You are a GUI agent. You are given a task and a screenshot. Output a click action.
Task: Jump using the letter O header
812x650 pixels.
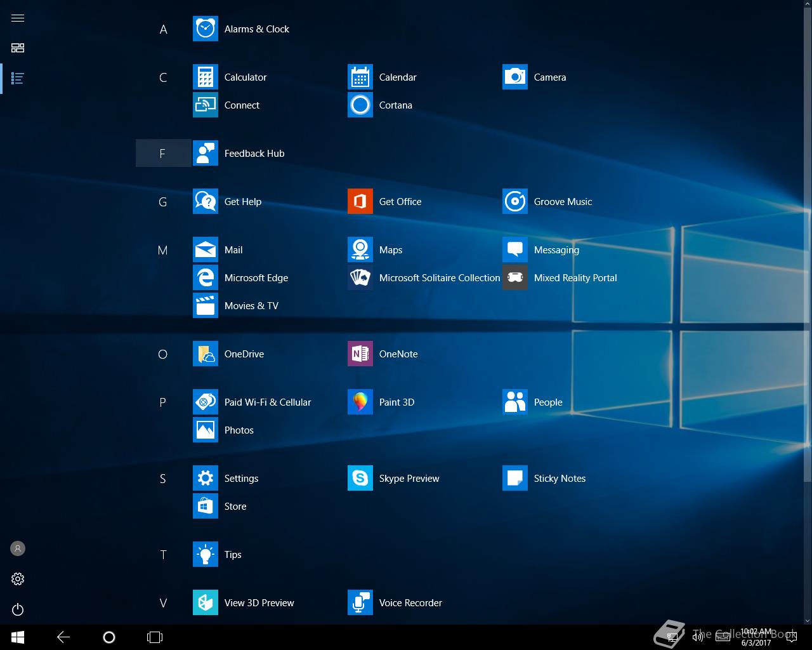coord(163,354)
